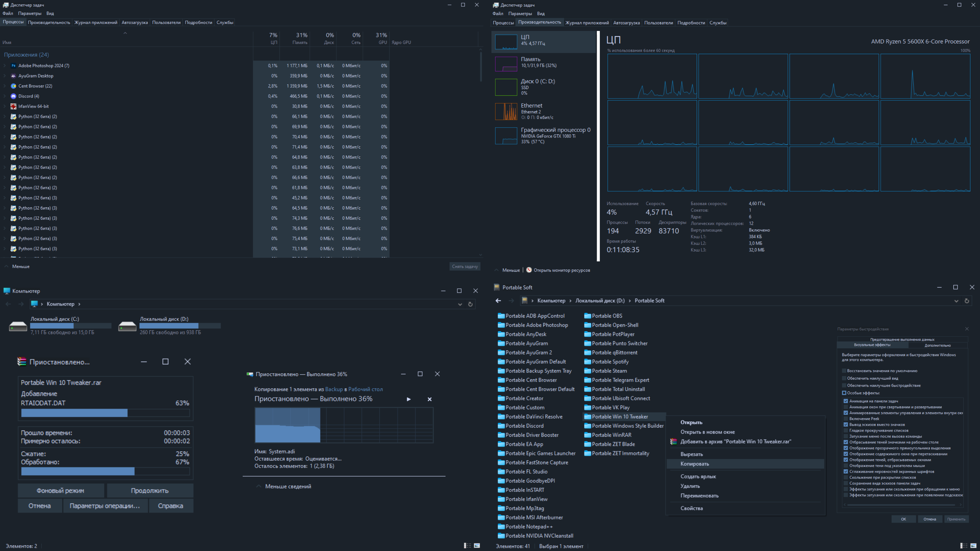Click the IrfanView 64-bit process icon
This screenshot has width=980, height=551.
[14, 106]
